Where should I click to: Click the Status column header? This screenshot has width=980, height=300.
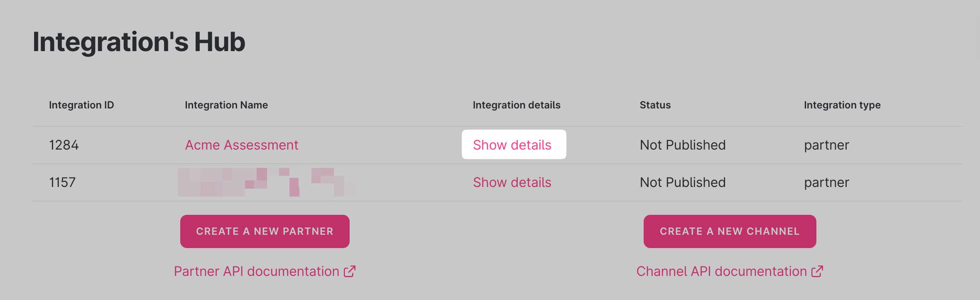tap(655, 105)
